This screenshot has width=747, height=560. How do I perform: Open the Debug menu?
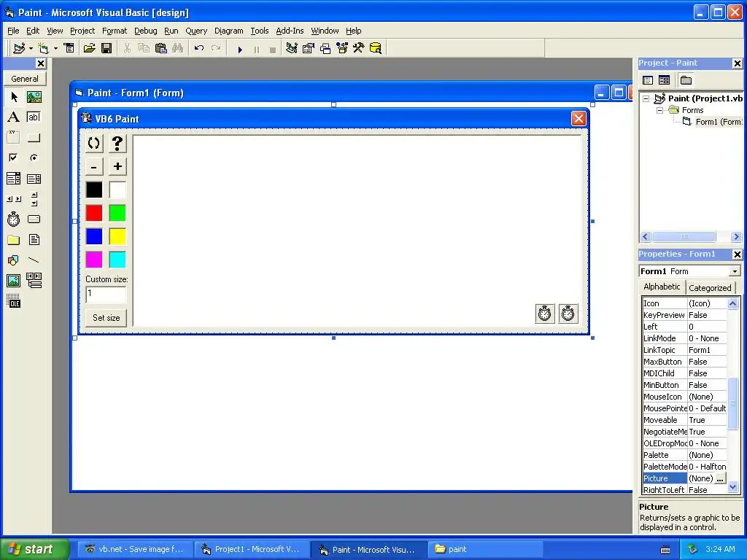tap(145, 31)
